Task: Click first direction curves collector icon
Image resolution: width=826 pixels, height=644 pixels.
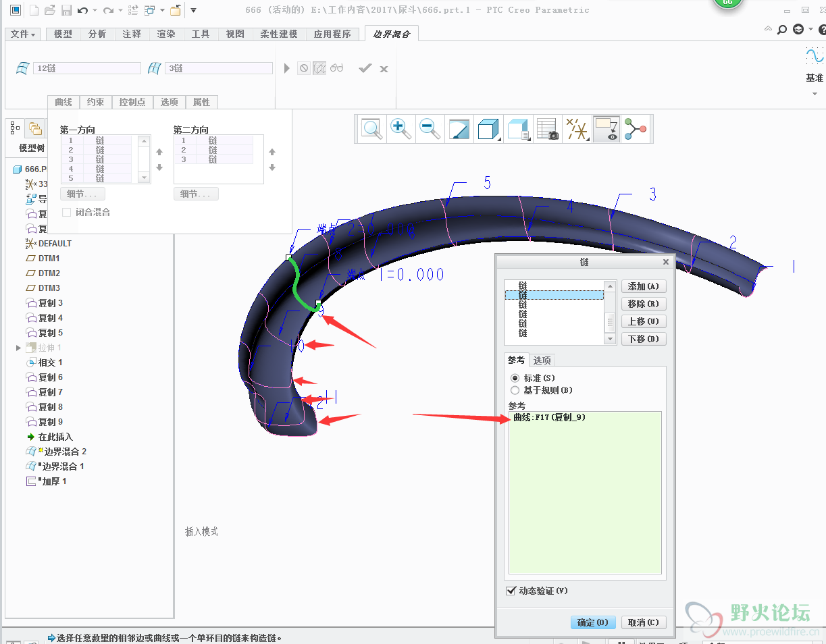Action: [x=23, y=68]
